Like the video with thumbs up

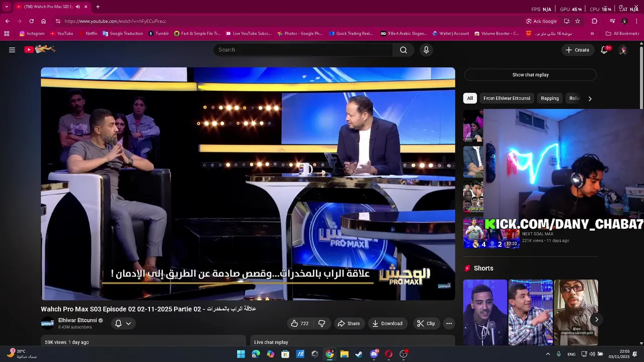299,323
